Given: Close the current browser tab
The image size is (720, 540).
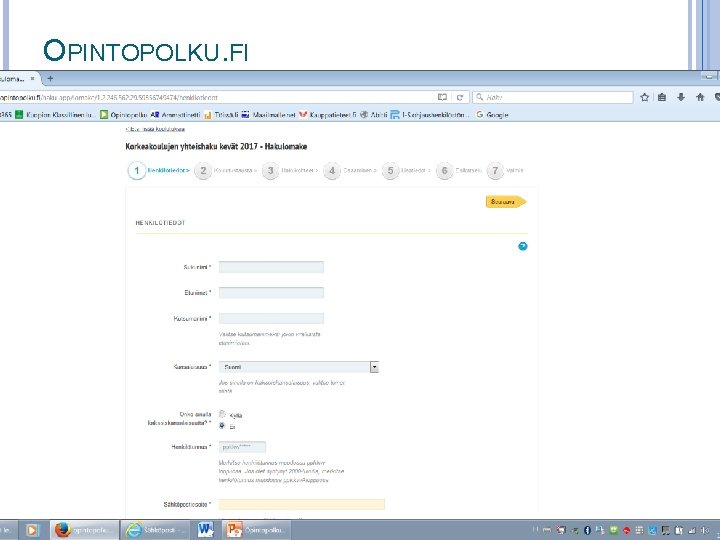Looking at the screenshot, I should 32,79.
